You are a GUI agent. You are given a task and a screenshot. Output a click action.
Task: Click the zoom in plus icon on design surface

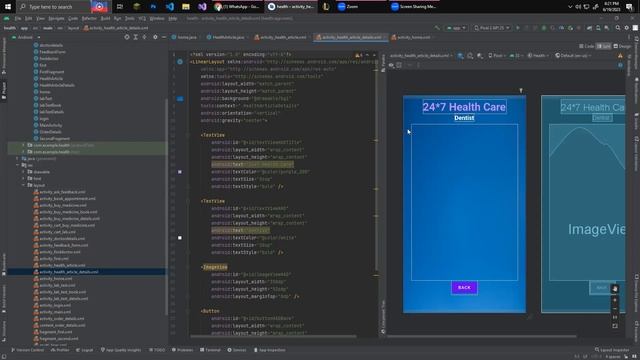tap(615, 300)
